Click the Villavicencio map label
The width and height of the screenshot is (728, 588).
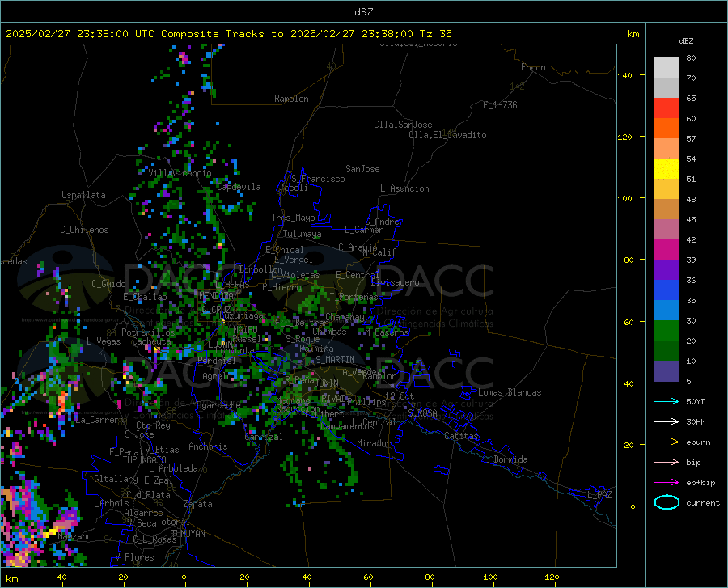(180, 173)
